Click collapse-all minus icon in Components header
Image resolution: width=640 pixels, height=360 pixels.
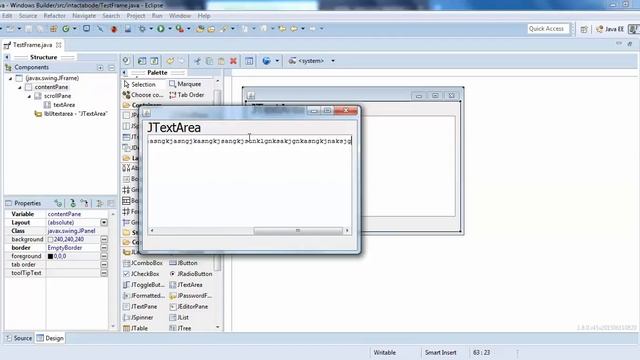(x=111, y=68)
